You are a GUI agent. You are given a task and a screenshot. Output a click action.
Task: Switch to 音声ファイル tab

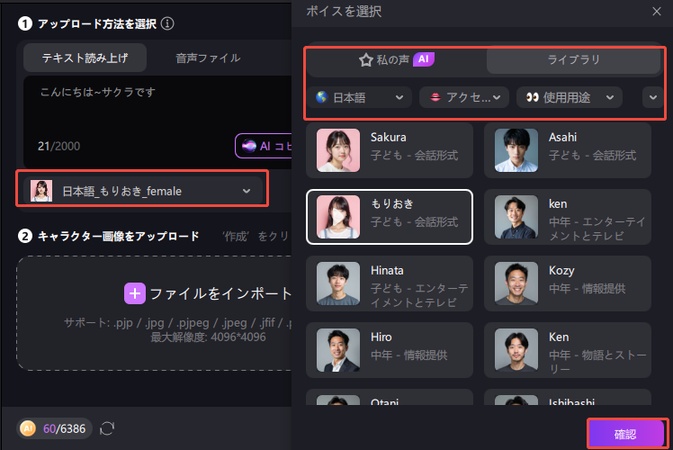pos(208,58)
